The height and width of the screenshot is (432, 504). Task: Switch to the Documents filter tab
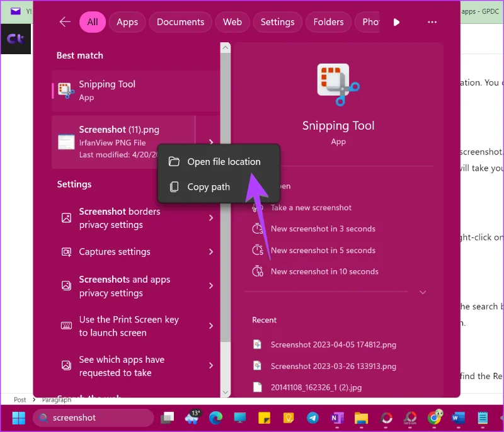point(180,22)
